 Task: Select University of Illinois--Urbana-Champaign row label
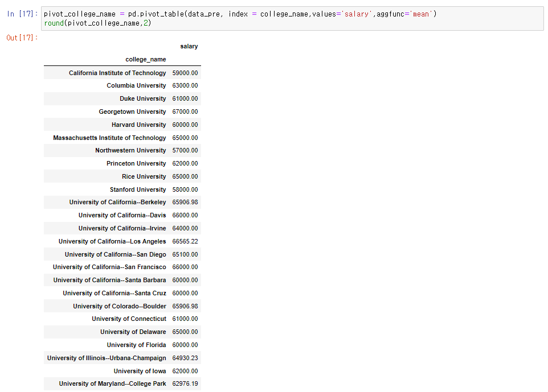click(107, 358)
